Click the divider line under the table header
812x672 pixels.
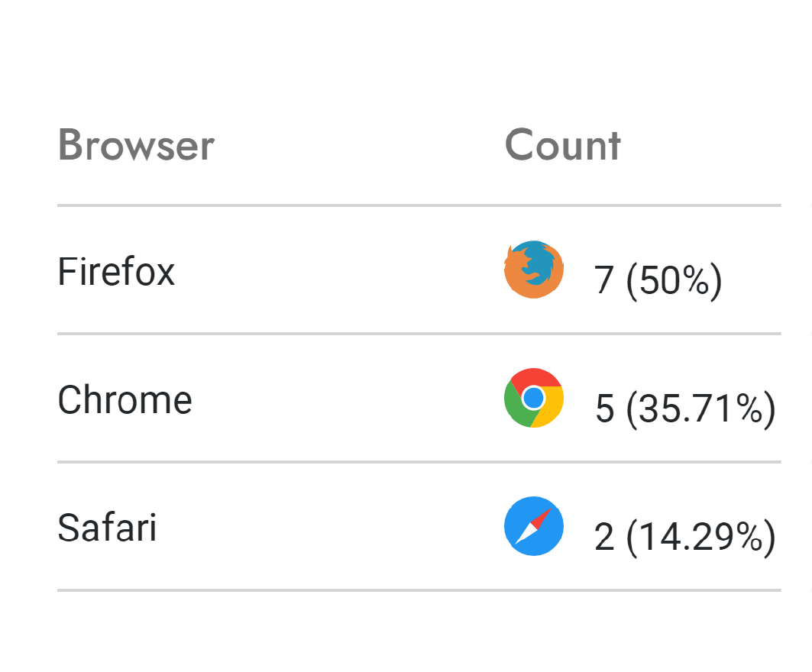click(419, 205)
